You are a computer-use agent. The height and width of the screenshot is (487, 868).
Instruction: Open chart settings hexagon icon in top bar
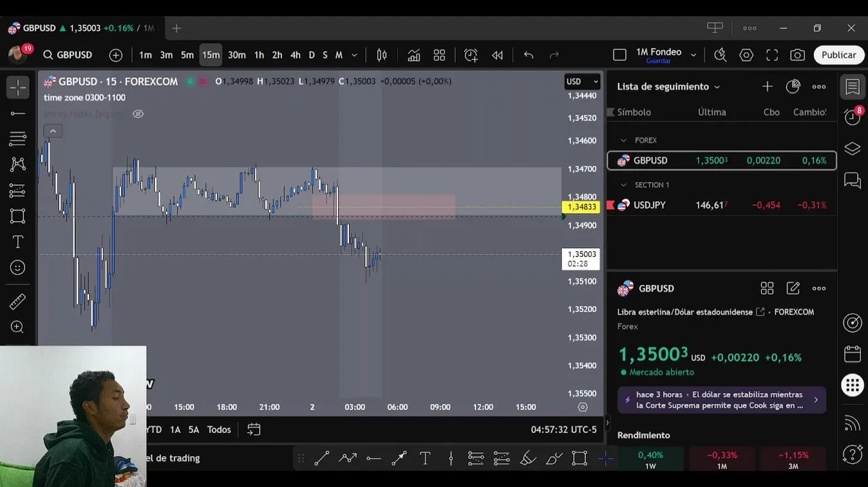[746, 55]
